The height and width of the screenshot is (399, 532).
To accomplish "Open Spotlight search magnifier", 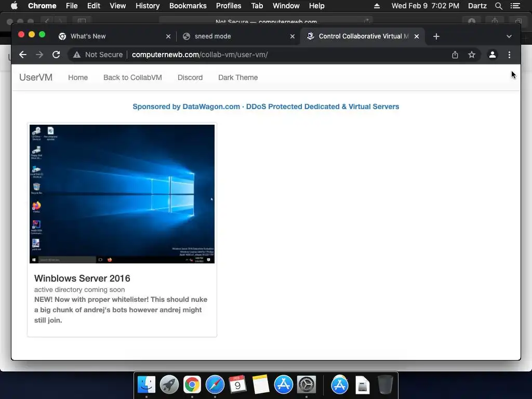I will (498, 6).
